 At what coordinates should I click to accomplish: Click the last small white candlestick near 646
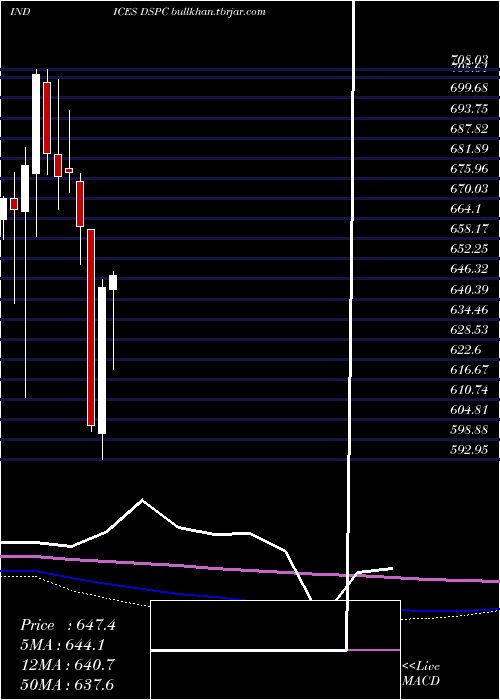(113, 283)
